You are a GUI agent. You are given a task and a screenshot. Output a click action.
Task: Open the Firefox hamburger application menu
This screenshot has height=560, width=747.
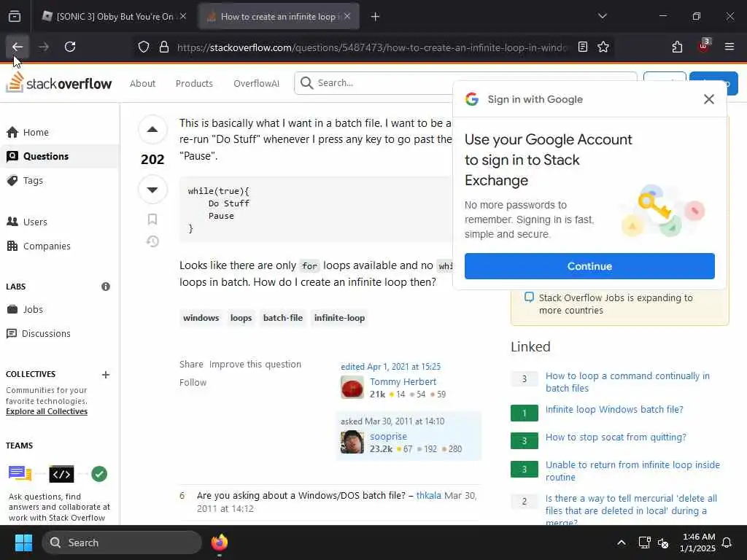coord(729,47)
